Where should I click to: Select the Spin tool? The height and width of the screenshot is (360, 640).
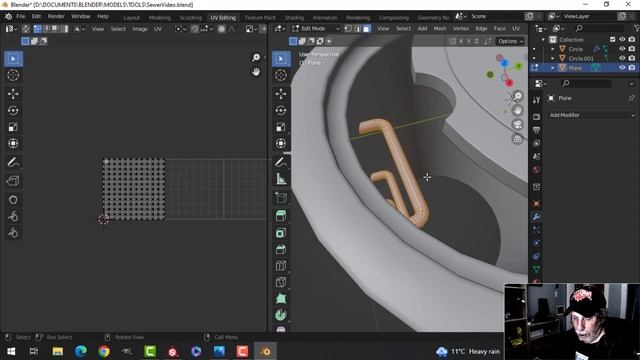pos(281,315)
